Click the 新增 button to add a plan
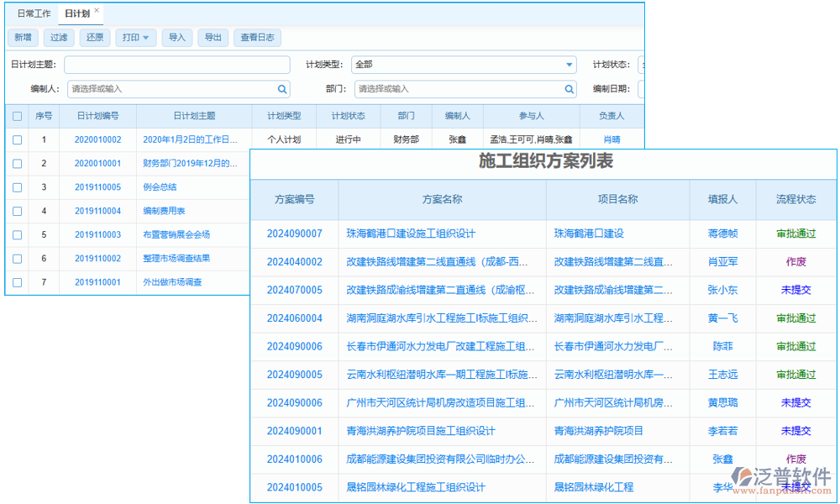This screenshot has width=840, height=504. pyautogui.click(x=23, y=37)
